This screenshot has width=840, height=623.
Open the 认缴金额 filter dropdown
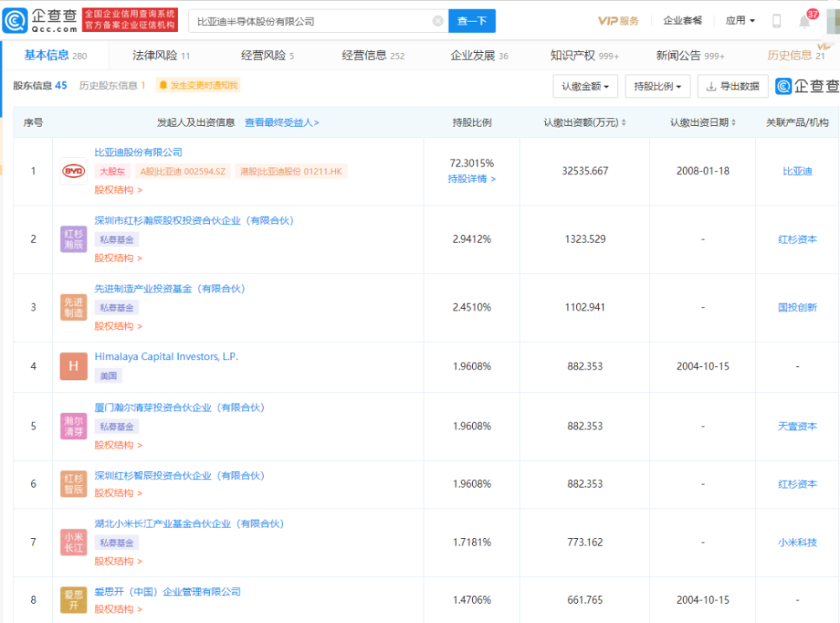[x=585, y=86]
